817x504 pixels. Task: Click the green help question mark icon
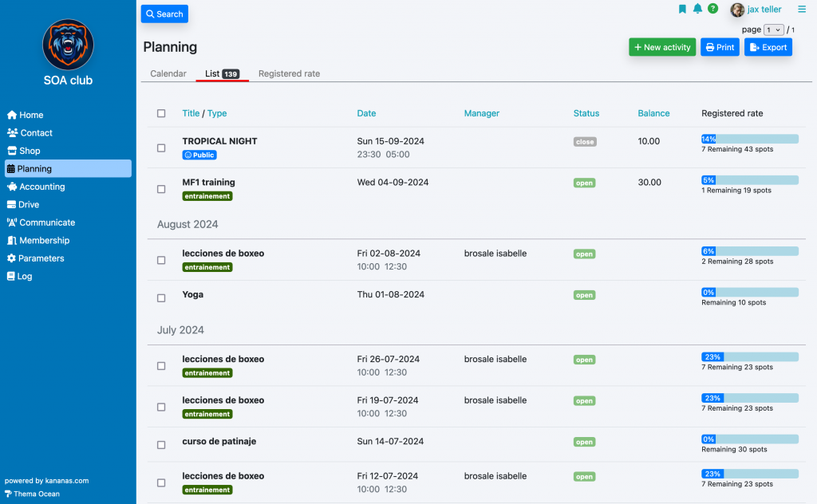click(713, 10)
